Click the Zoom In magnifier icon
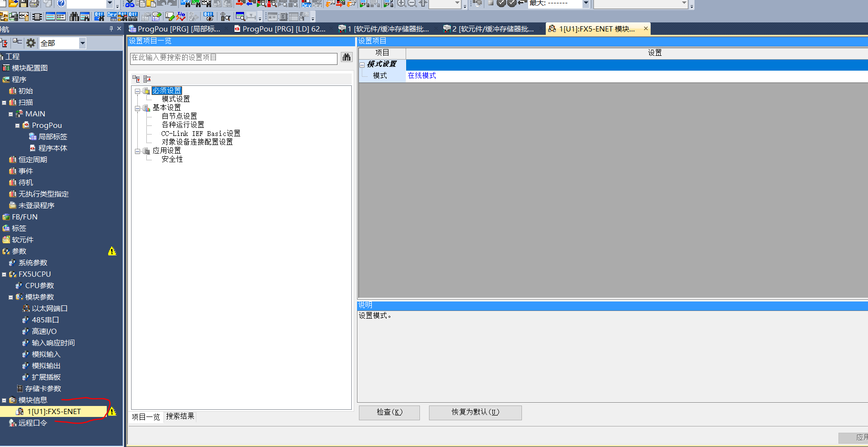This screenshot has width=868, height=447. 401,3
